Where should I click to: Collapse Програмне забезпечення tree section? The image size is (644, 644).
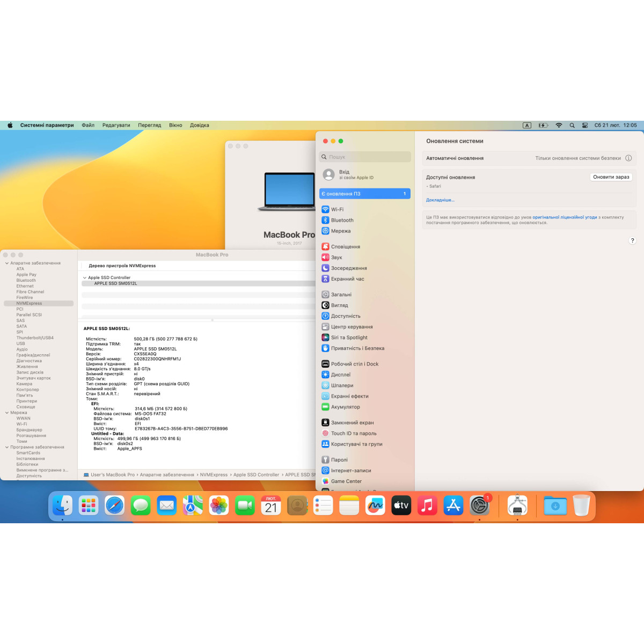7,447
